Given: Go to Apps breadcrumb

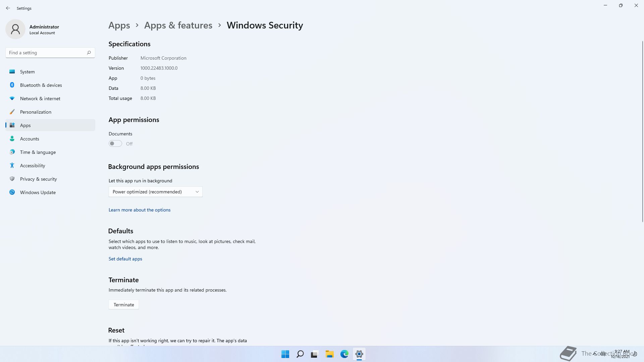Looking at the screenshot, I should point(119,25).
